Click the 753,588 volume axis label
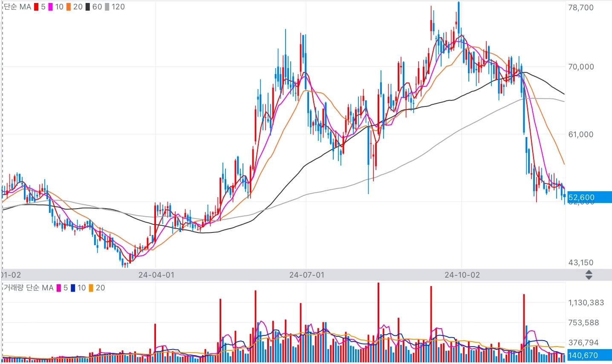Viewport: 612px width, 364px height. (583, 323)
